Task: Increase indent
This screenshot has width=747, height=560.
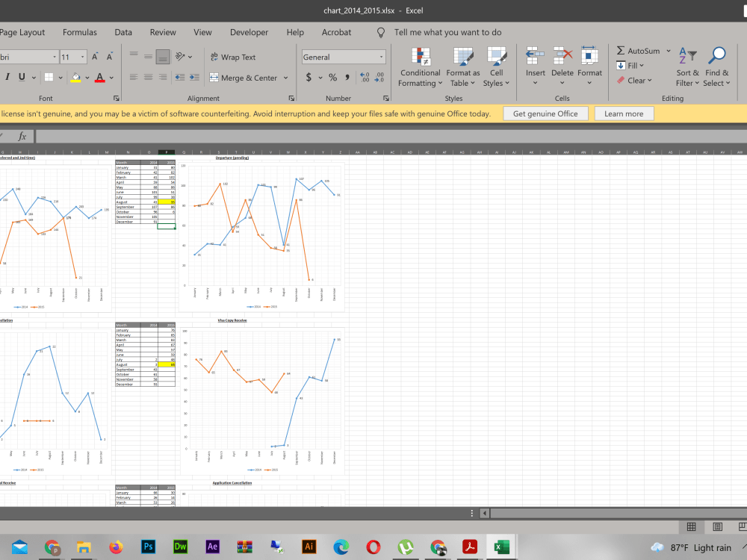Action: [x=194, y=77]
